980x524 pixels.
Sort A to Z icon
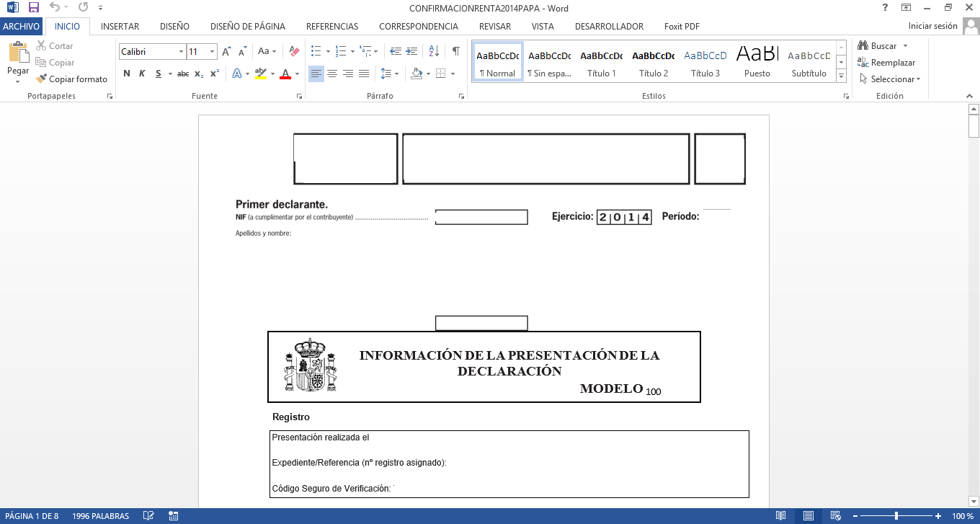tap(434, 51)
